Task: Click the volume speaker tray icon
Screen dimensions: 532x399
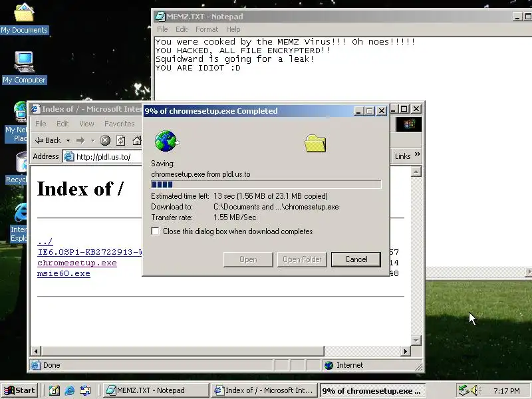Action: click(475, 390)
